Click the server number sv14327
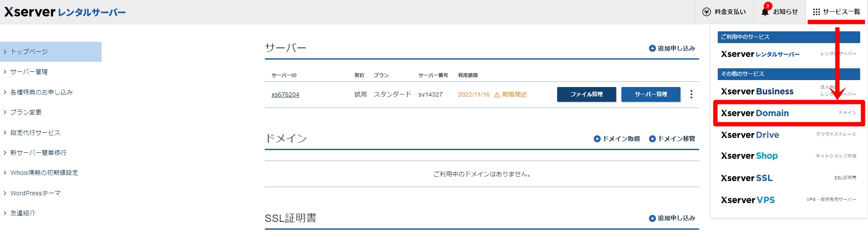 point(430,94)
